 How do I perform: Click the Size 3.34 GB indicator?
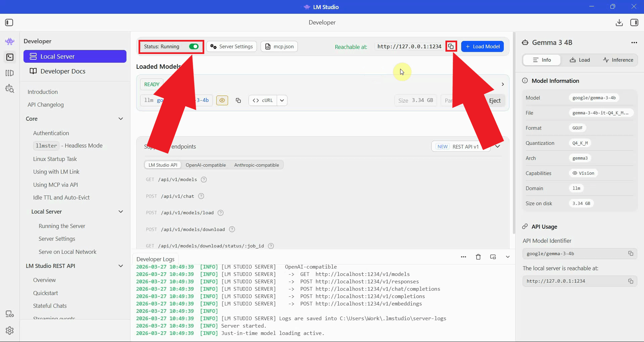tap(416, 100)
